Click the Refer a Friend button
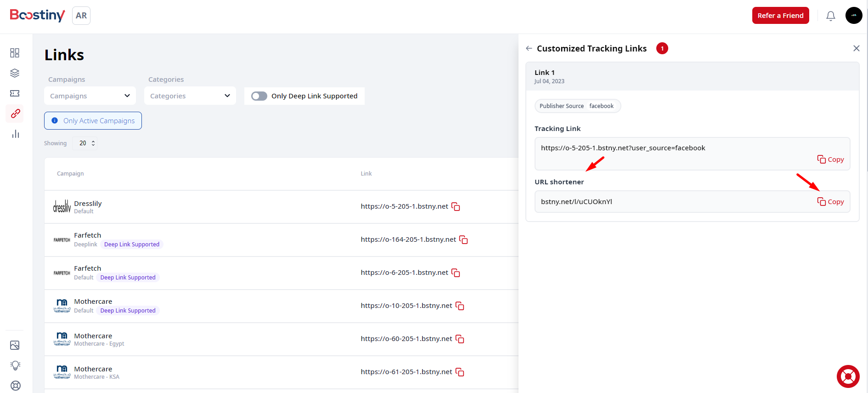 click(x=780, y=16)
